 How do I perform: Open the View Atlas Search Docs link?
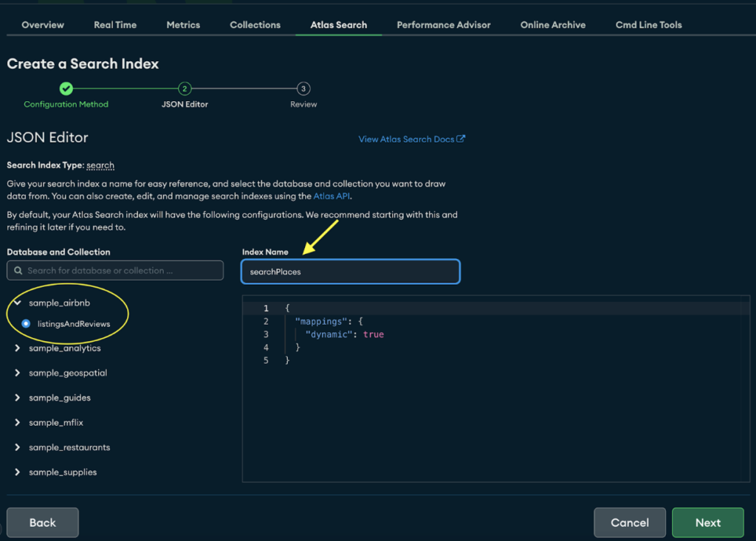[x=410, y=139]
